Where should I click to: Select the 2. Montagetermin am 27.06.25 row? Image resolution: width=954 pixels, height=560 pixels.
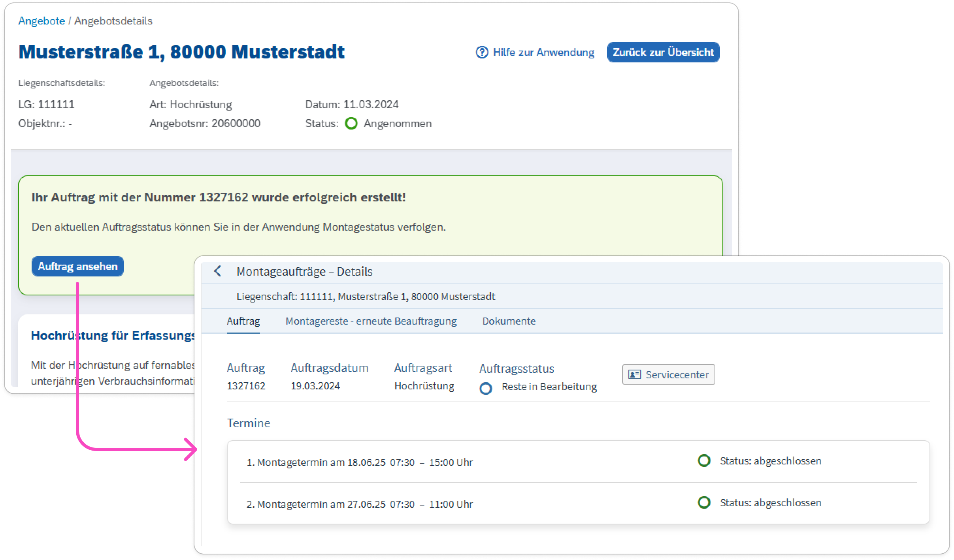coord(360,504)
